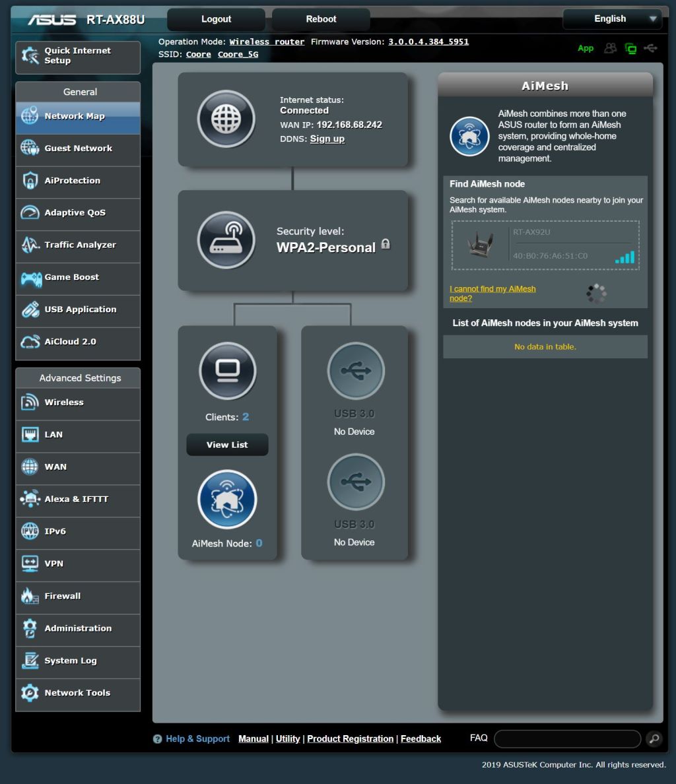Click the WPA2-Personal security level text

326,247
